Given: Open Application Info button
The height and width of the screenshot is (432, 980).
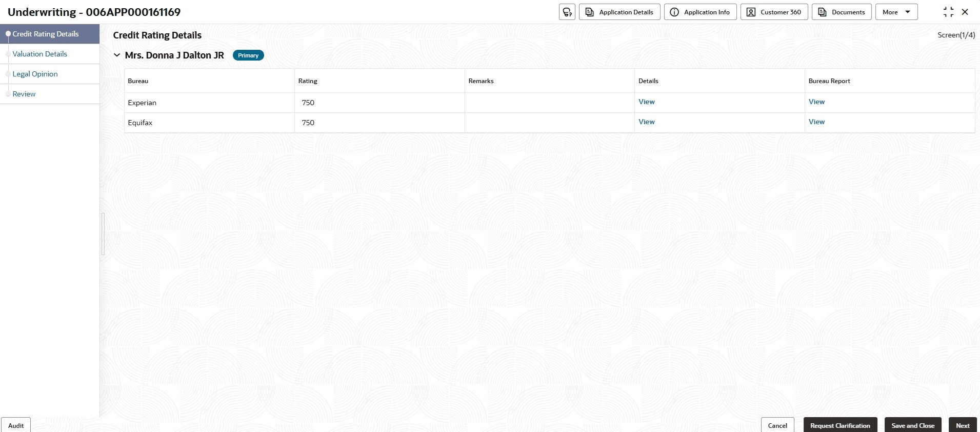Looking at the screenshot, I should point(700,12).
